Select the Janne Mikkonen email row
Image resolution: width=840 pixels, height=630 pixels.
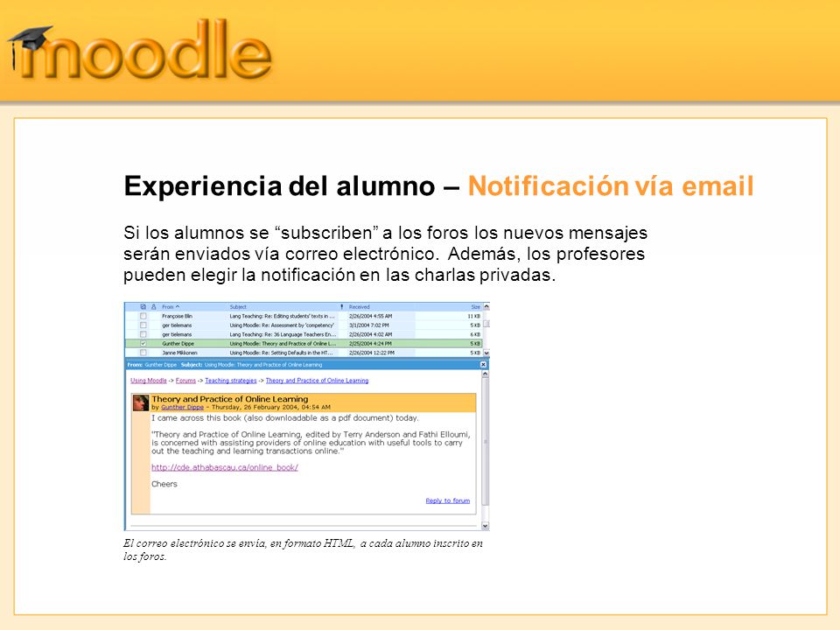click(304, 353)
